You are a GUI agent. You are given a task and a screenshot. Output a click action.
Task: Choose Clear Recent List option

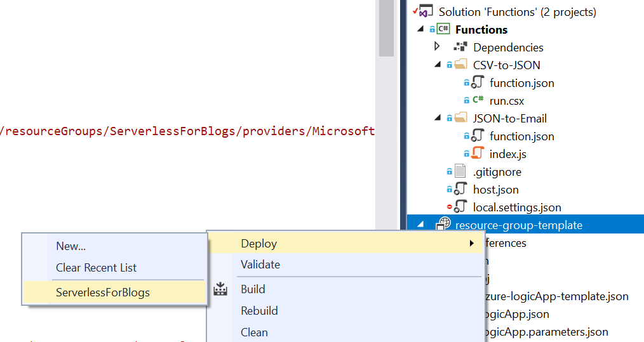[x=96, y=268]
